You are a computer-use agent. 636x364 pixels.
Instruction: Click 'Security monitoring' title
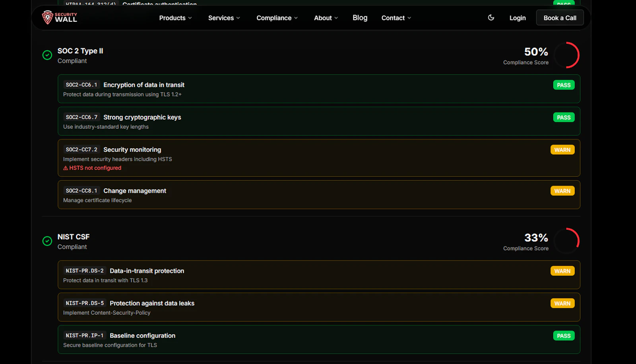click(x=132, y=149)
